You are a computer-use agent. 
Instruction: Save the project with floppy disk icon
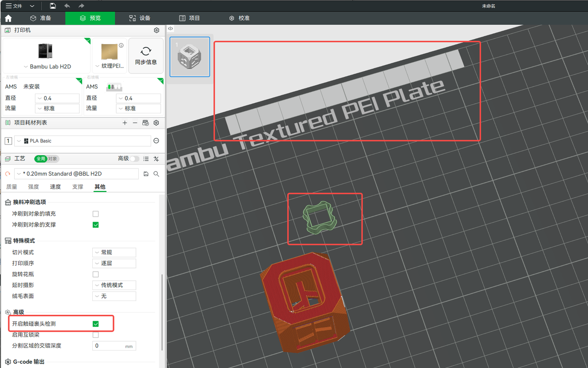coord(53,6)
